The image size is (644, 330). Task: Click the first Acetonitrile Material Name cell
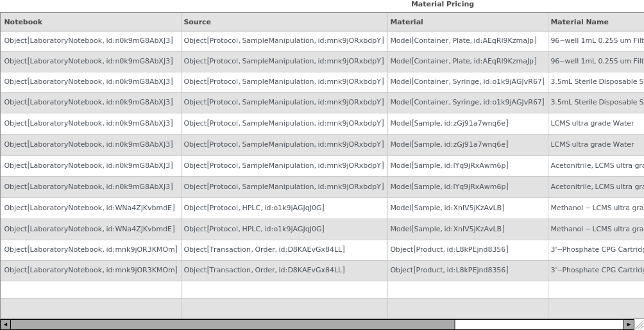[x=597, y=165]
